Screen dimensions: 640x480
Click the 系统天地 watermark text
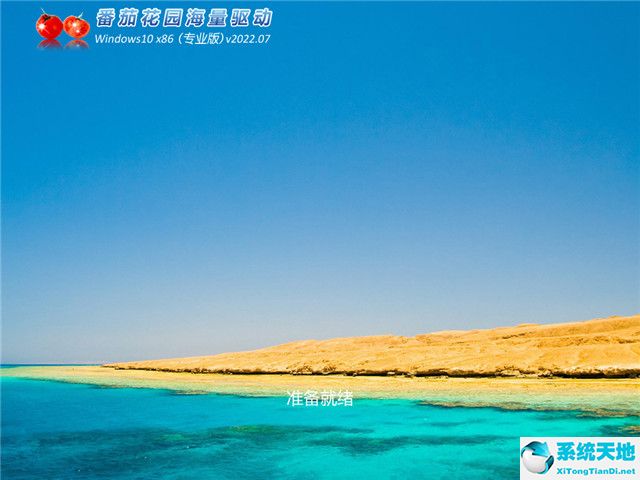596,452
